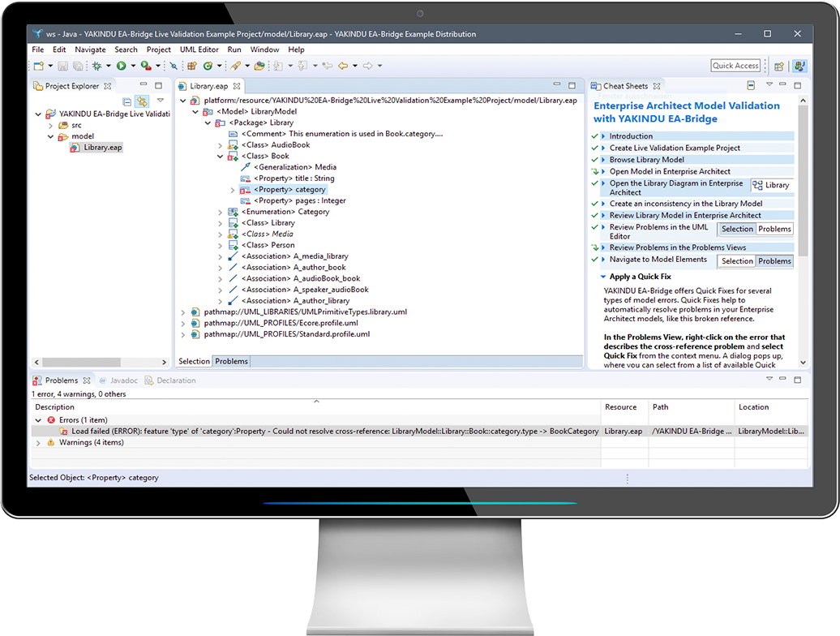The image size is (840, 636).
Task: Select Library.eap in Project Explorer
Action: point(97,148)
